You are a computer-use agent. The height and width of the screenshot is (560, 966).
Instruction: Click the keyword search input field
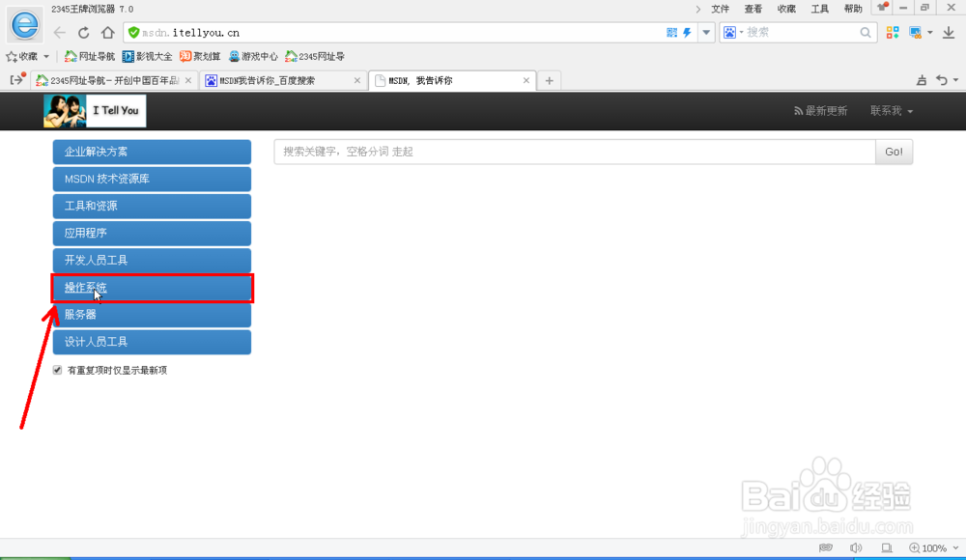575,152
